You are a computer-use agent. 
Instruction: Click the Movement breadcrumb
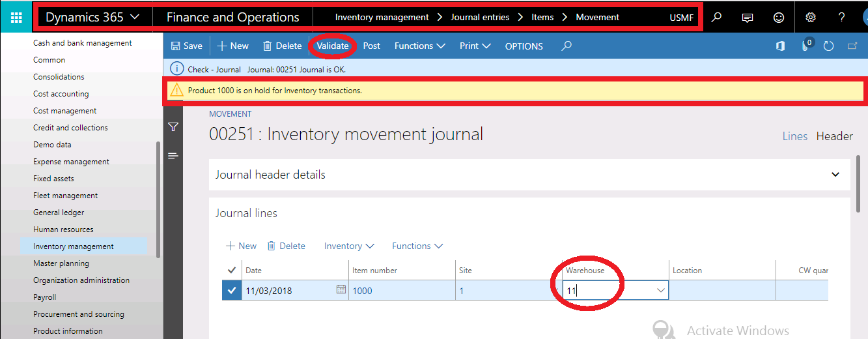pos(598,17)
